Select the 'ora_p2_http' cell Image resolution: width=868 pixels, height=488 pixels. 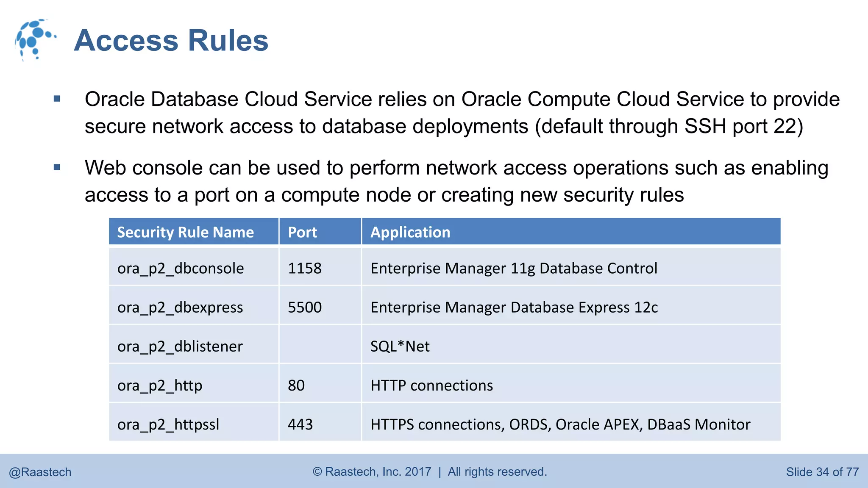tap(194, 383)
